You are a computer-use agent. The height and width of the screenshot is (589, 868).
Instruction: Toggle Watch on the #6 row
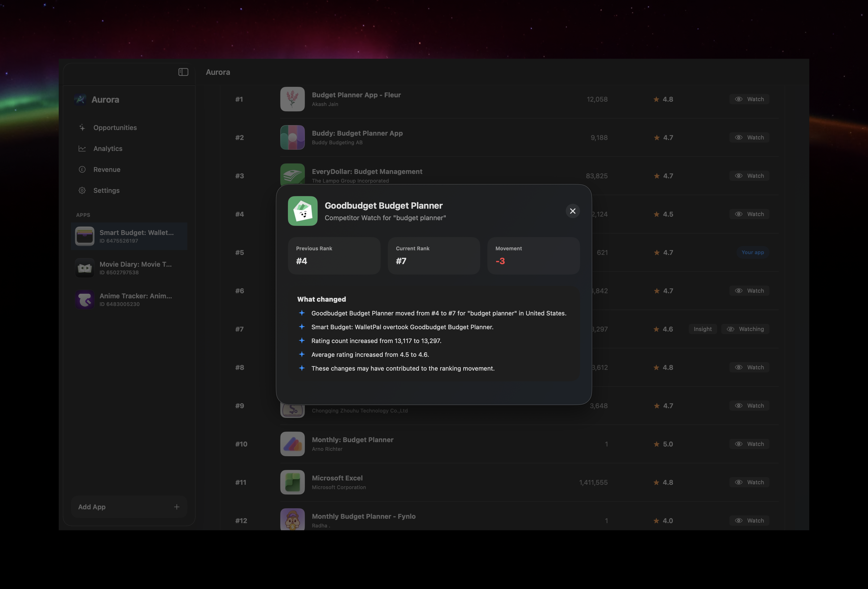click(749, 291)
